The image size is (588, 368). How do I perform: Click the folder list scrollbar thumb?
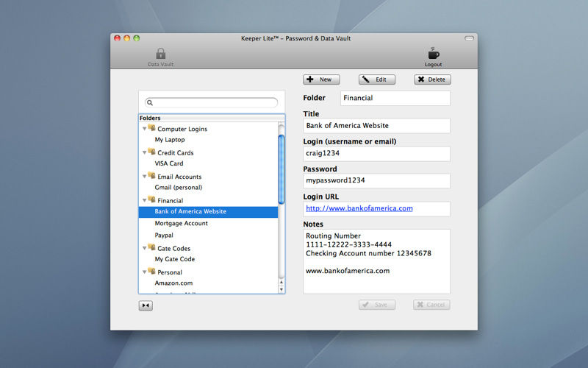pyautogui.click(x=282, y=170)
